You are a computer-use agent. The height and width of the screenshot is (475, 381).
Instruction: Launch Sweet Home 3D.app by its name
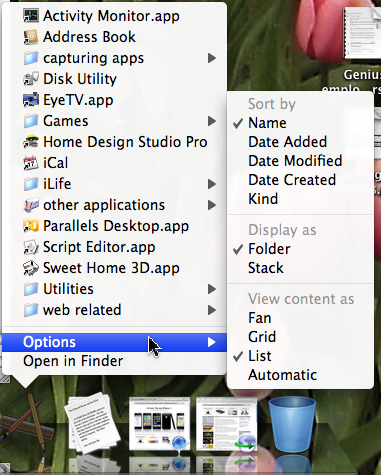(111, 268)
